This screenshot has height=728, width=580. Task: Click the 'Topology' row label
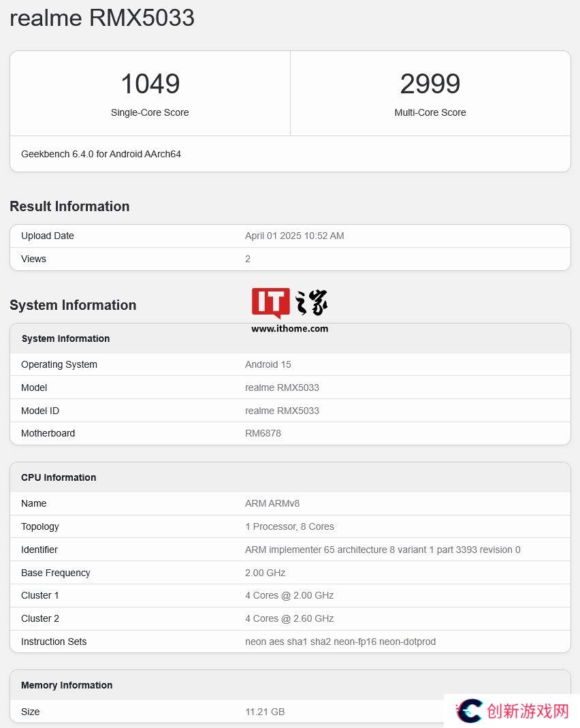(x=40, y=526)
